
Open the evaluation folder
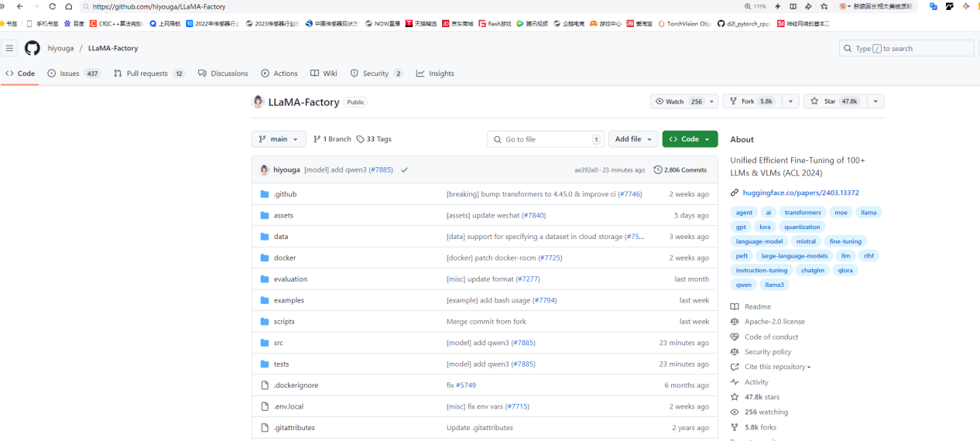[290, 279]
